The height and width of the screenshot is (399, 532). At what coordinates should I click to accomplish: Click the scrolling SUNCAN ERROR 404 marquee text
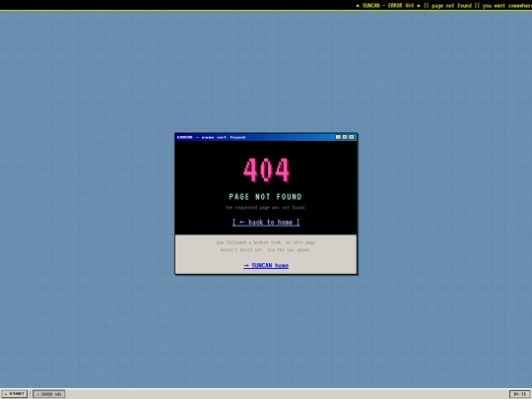click(443, 6)
